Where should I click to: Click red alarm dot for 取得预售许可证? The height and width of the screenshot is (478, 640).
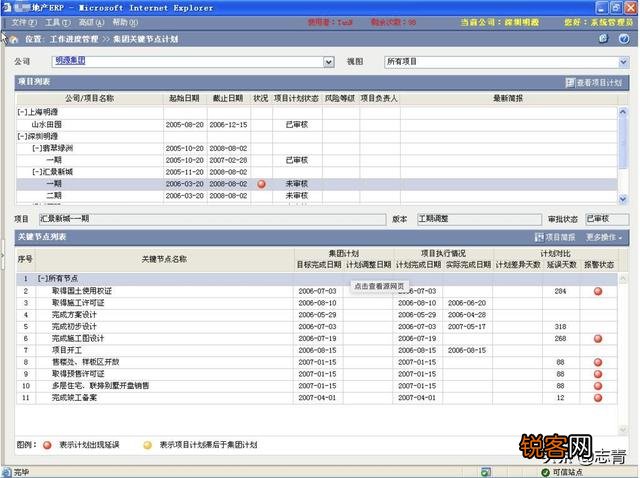click(x=598, y=374)
